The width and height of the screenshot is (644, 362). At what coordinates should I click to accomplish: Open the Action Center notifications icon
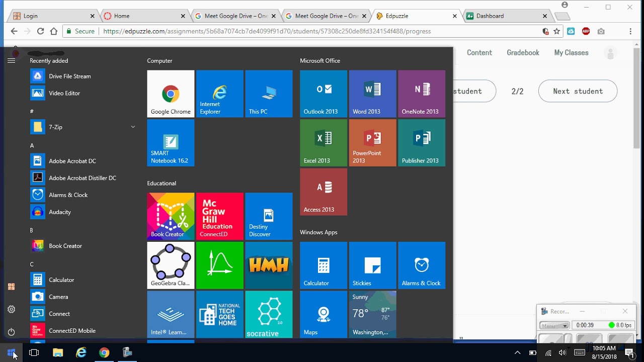pyautogui.click(x=629, y=352)
